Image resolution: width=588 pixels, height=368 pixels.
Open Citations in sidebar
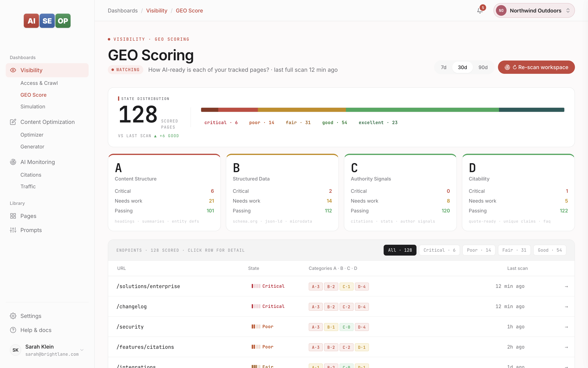coord(31,175)
